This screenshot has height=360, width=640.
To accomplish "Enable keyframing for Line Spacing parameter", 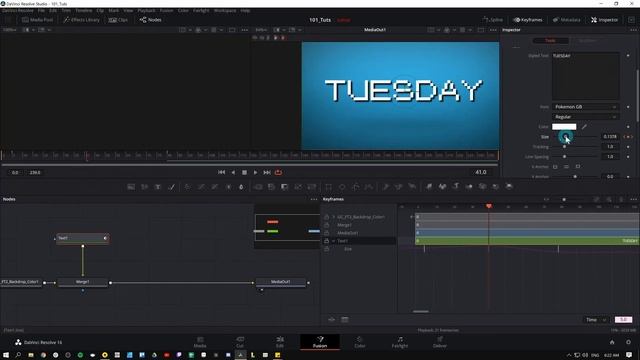I will 628,157.
